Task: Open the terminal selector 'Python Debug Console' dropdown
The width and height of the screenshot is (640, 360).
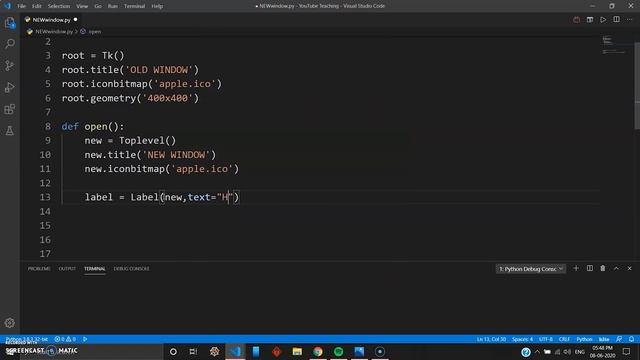Action: (x=531, y=269)
